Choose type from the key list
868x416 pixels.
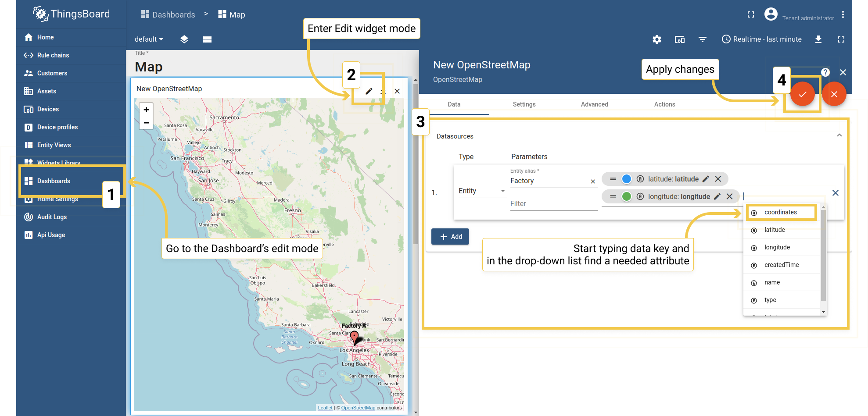[781, 300]
